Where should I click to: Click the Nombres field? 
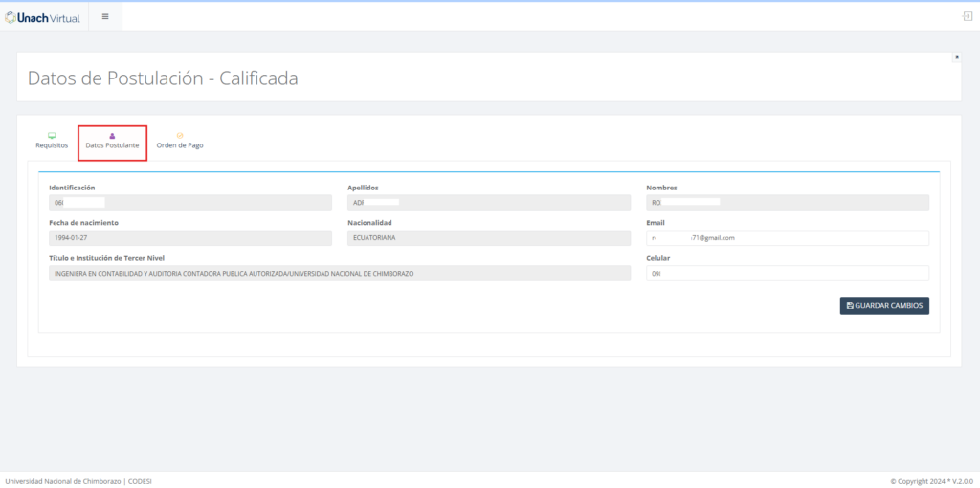coord(787,203)
